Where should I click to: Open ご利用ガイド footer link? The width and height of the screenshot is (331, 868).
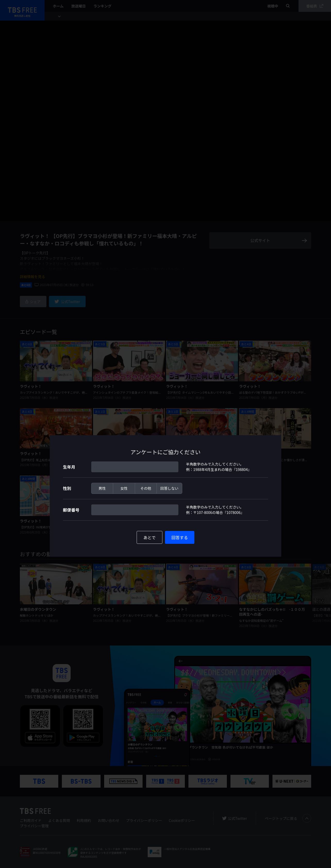30,820
